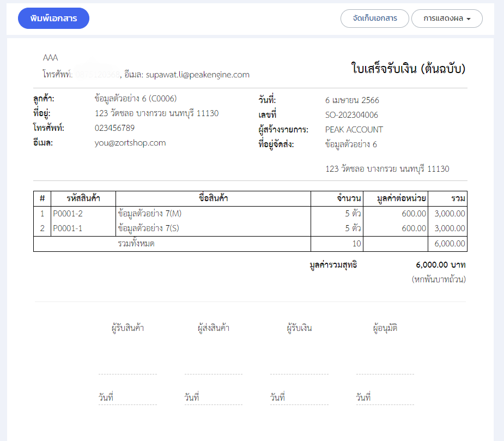
Task: Click product code P0001-2 in table
Action: pyautogui.click(x=68, y=214)
